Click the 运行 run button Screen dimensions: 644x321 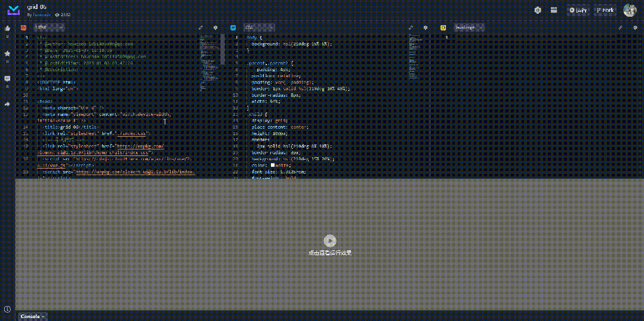pos(578,10)
